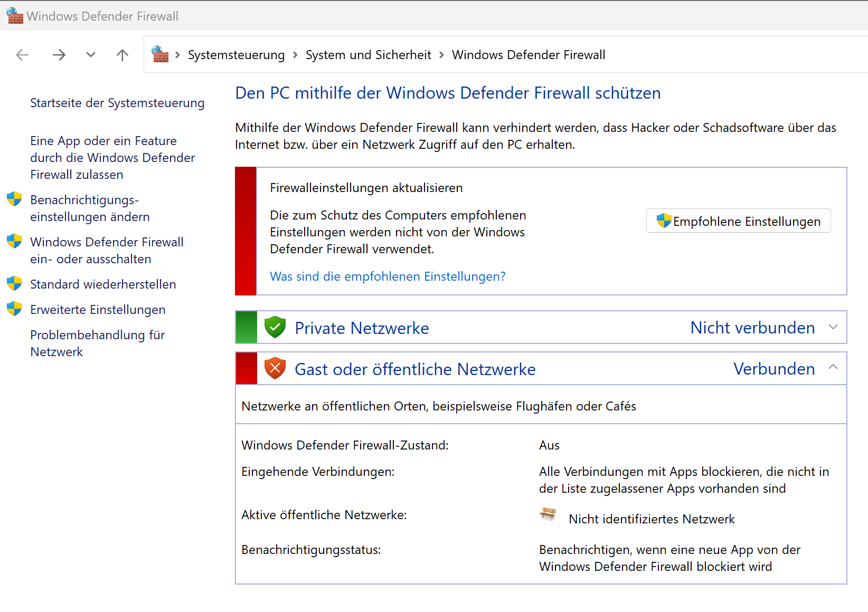Click the Empfohlene Einstellungen button
The height and width of the screenshot is (612, 868).
pos(738,221)
